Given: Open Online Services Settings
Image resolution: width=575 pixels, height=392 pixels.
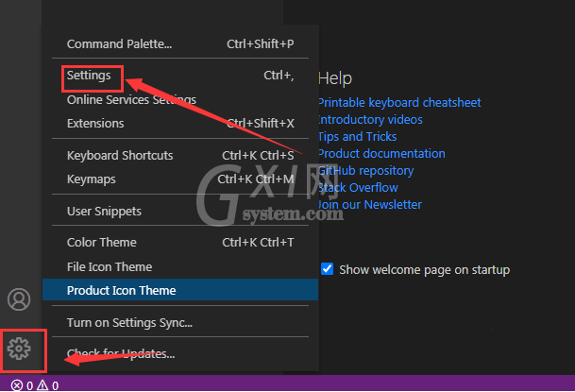Looking at the screenshot, I should (180, 99).
